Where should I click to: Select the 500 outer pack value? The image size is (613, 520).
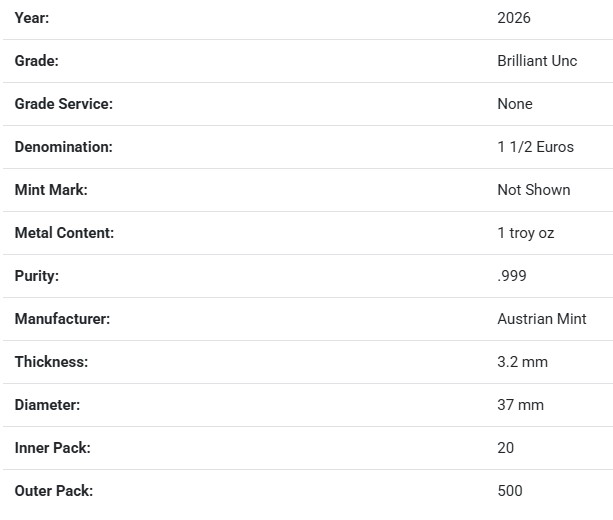coord(510,491)
